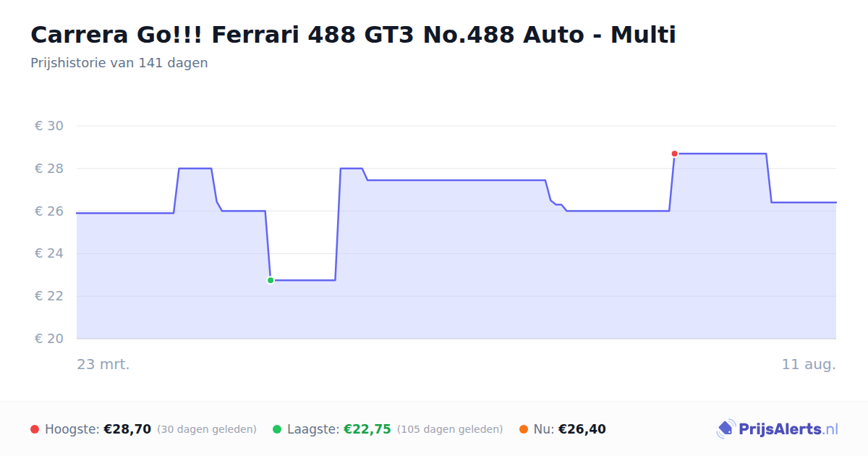Image resolution: width=868 pixels, height=456 pixels.
Task: Click the 23 mrt. start date label
Action: pyautogui.click(x=103, y=364)
